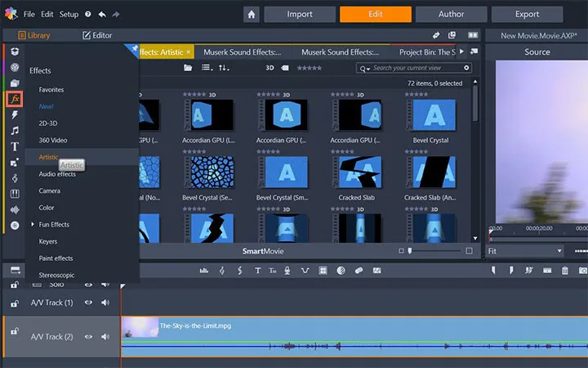Click the trash can delete icon
588x368 pixels.
565,271
